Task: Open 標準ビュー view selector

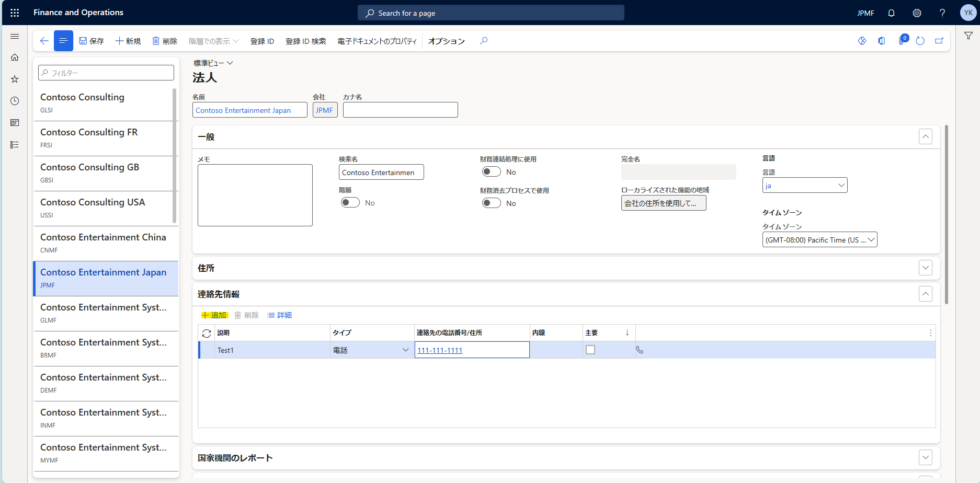Action: 213,63
